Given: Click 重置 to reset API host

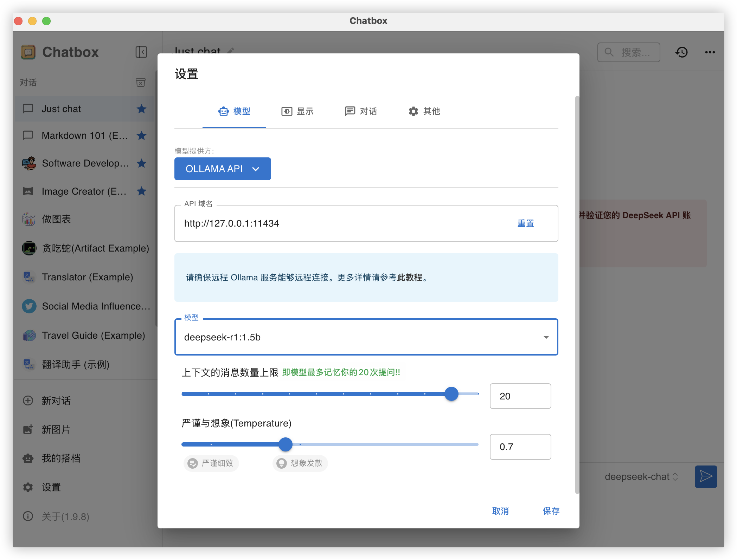Looking at the screenshot, I should click(525, 223).
